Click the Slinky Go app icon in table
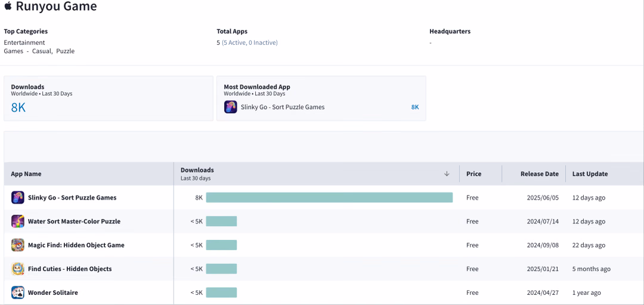 [18, 197]
